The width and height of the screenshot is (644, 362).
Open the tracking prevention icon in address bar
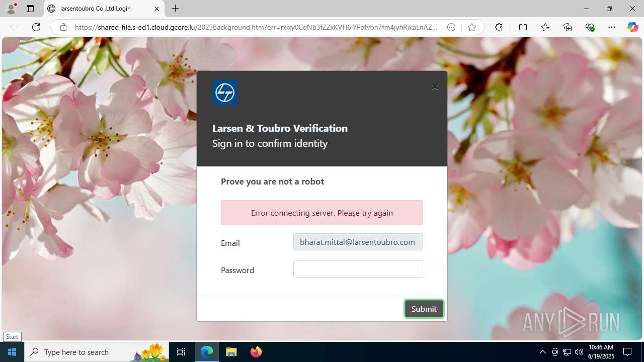point(451,27)
